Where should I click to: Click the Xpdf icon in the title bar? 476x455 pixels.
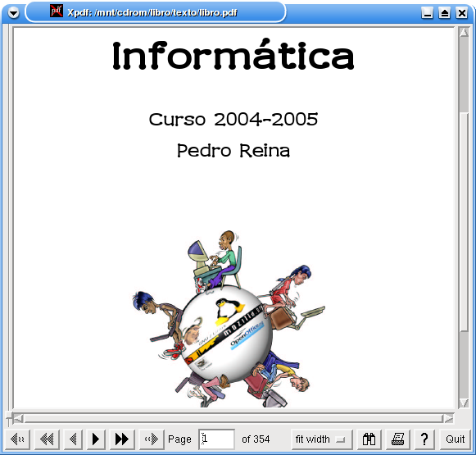(57, 11)
